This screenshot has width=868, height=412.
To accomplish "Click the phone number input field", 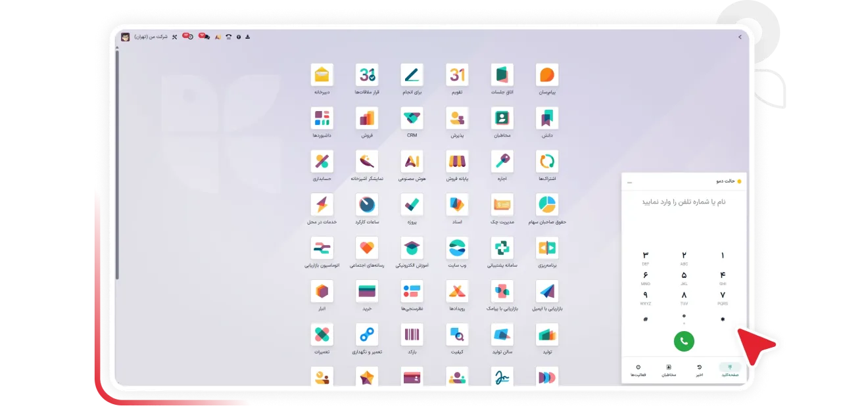I will pos(684,202).
